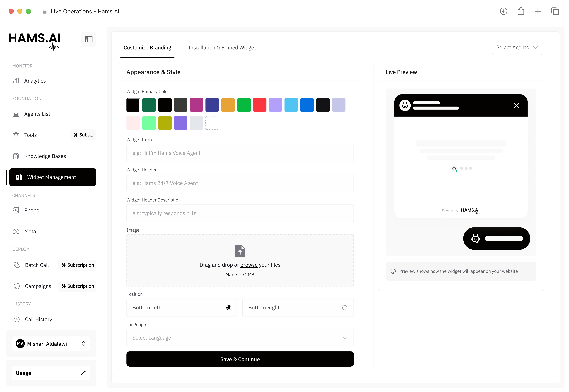Click the Knowledge Bases document icon

(x=16, y=156)
